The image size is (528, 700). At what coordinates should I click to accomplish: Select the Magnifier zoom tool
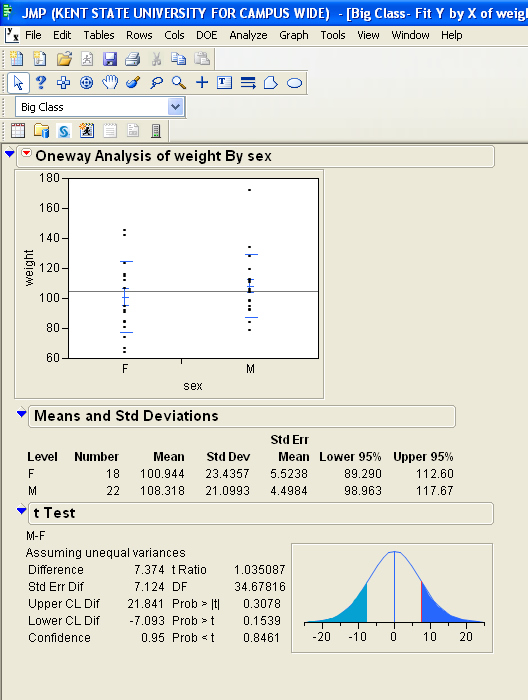[179, 83]
